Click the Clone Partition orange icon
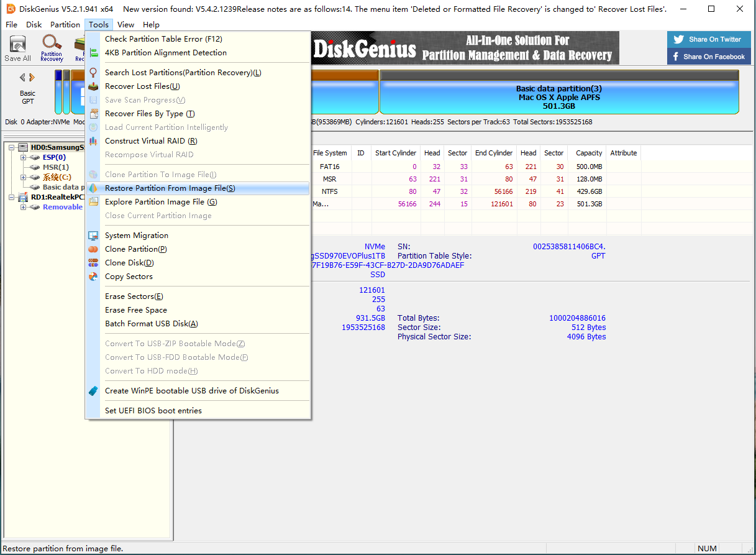The width and height of the screenshot is (756, 555). (93, 249)
